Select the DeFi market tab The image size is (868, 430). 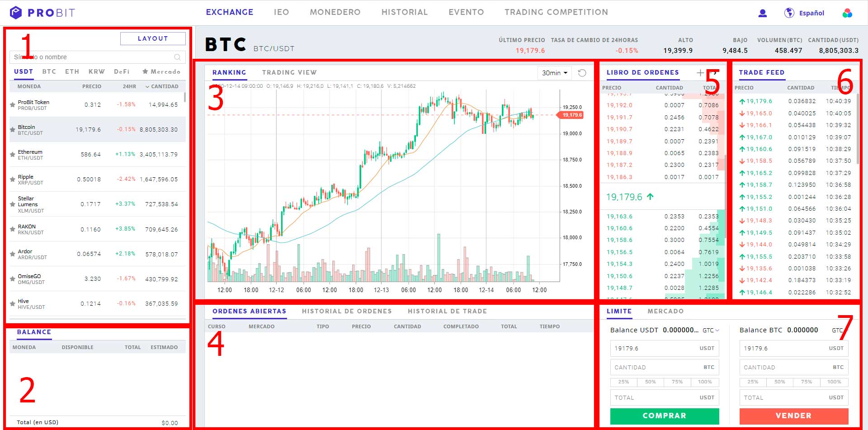coord(122,71)
